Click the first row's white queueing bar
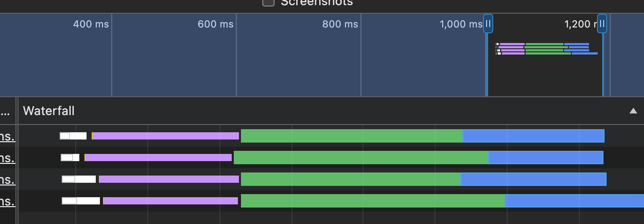644x224 pixels. click(73, 136)
